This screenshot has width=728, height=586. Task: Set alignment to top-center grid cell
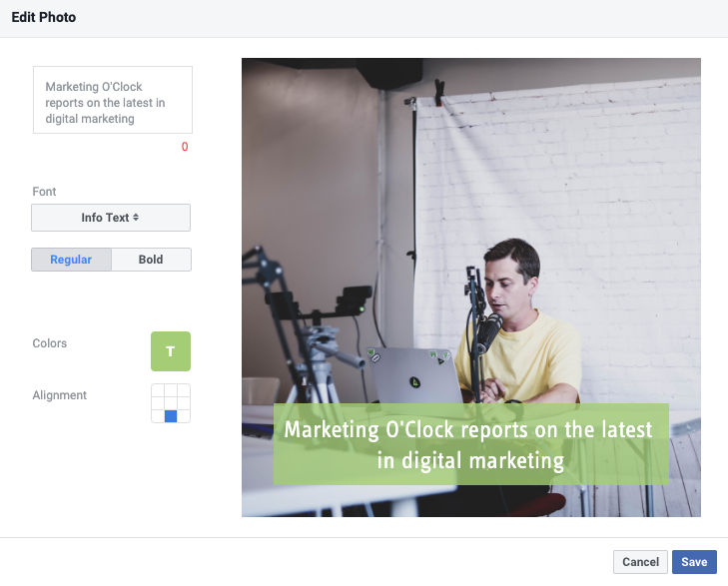pyautogui.click(x=171, y=390)
